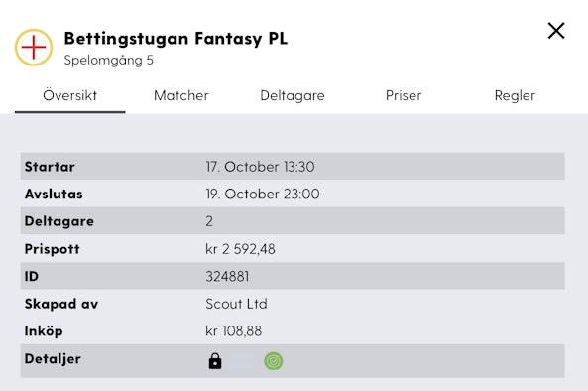Image resolution: width=588 pixels, height=391 pixels.
Task: Select the ID number 324881
Action: click(227, 277)
